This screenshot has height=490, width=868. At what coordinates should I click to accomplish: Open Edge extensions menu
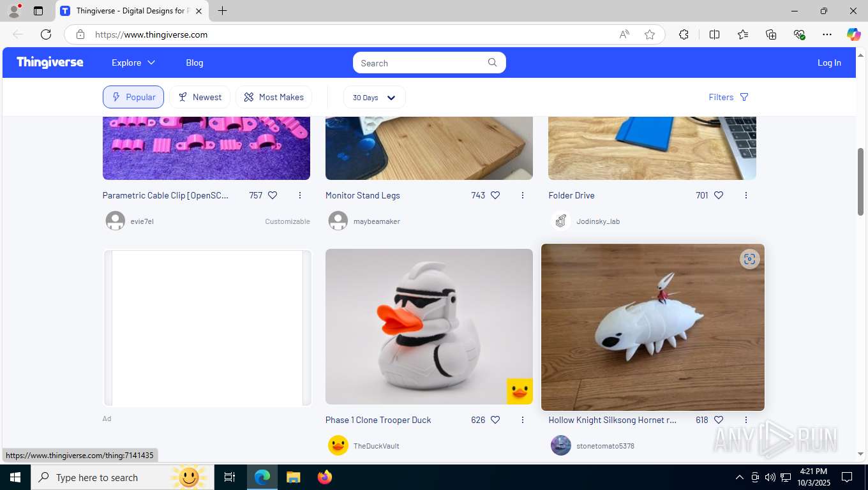pyautogui.click(x=684, y=34)
